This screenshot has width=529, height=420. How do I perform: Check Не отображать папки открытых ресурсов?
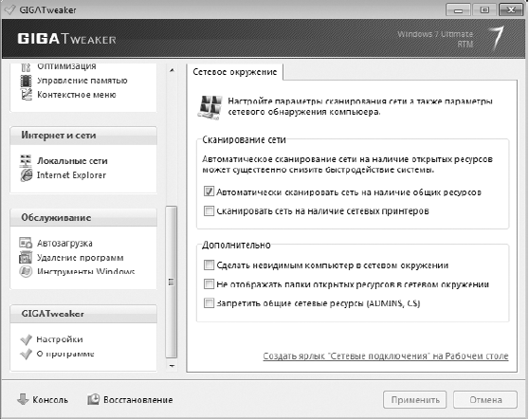[x=209, y=284]
